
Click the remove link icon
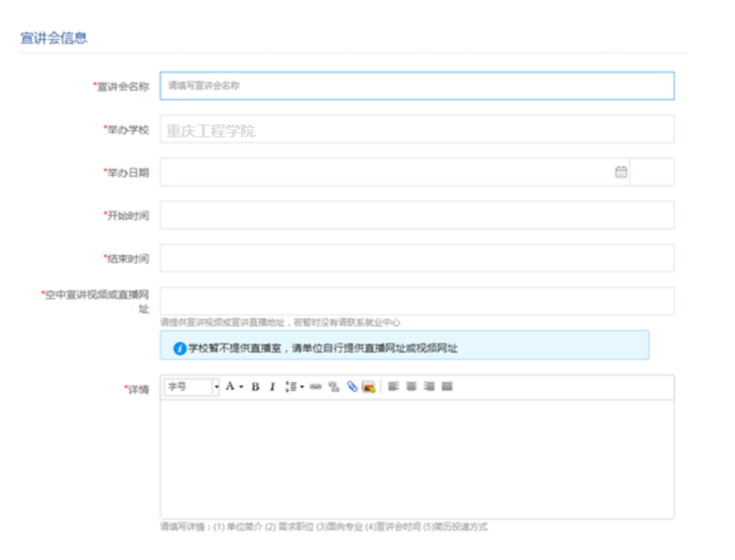(x=334, y=387)
